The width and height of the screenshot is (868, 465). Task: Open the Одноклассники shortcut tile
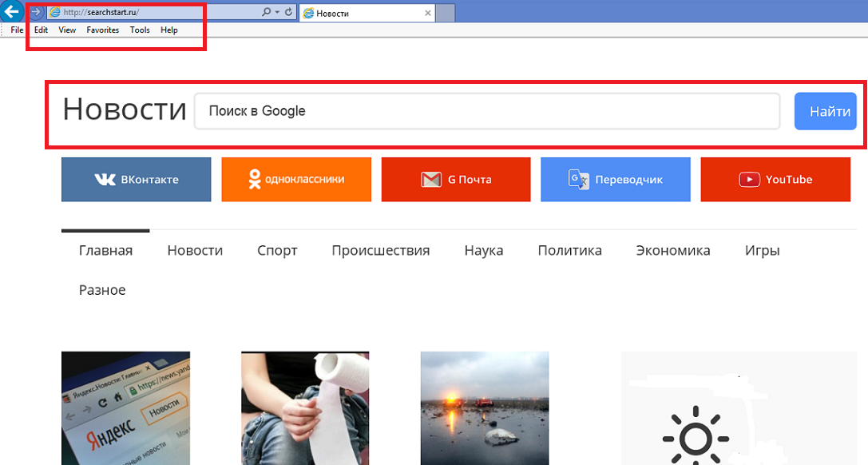click(x=296, y=180)
